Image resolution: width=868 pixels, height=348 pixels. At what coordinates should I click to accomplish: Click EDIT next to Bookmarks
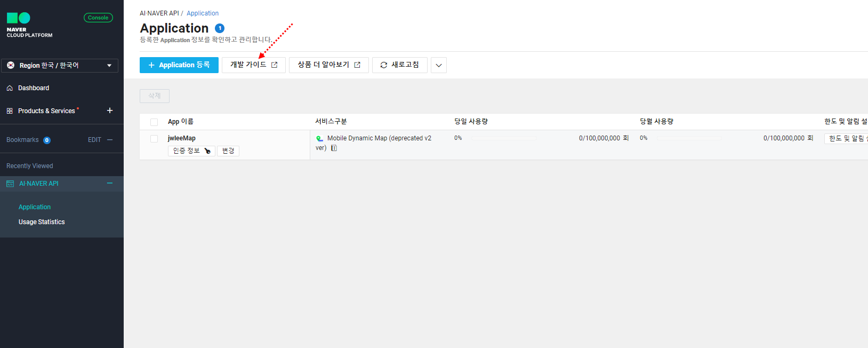[x=94, y=140]
